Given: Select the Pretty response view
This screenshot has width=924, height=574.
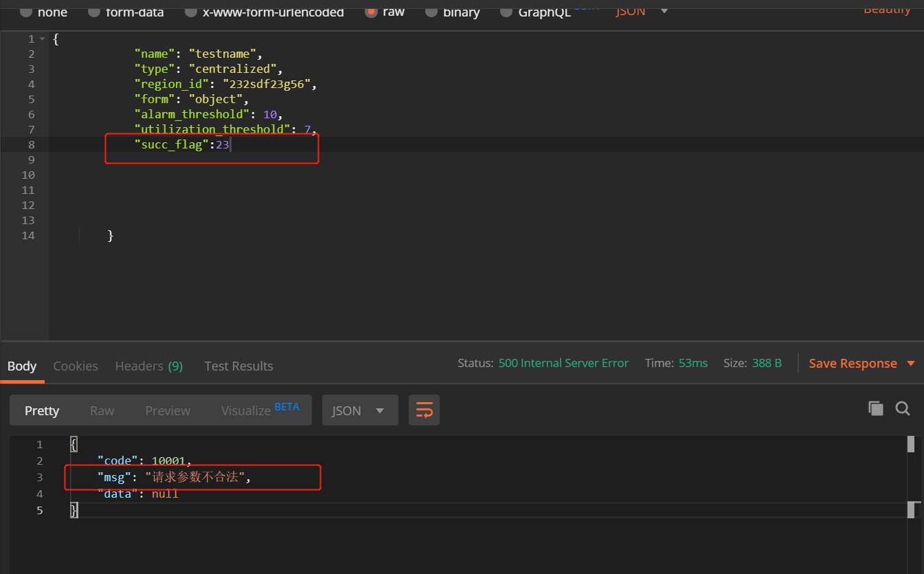Looking at the screenshot, I should (x=42, y=410).
